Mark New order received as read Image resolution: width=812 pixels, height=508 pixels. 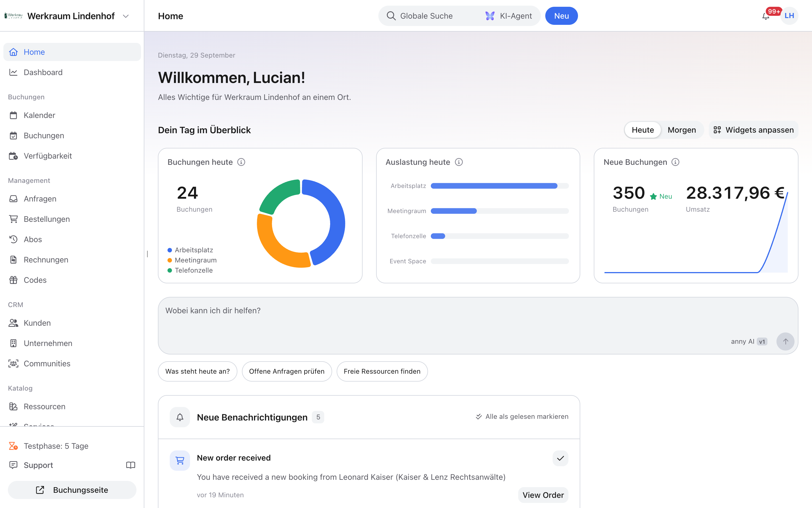coord(560,458)
